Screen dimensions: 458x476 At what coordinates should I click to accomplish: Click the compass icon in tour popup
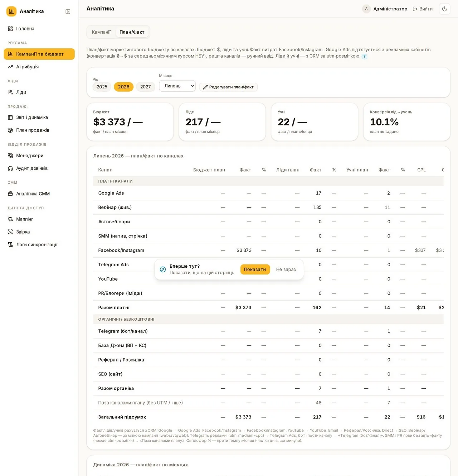[x=163, y=269]
